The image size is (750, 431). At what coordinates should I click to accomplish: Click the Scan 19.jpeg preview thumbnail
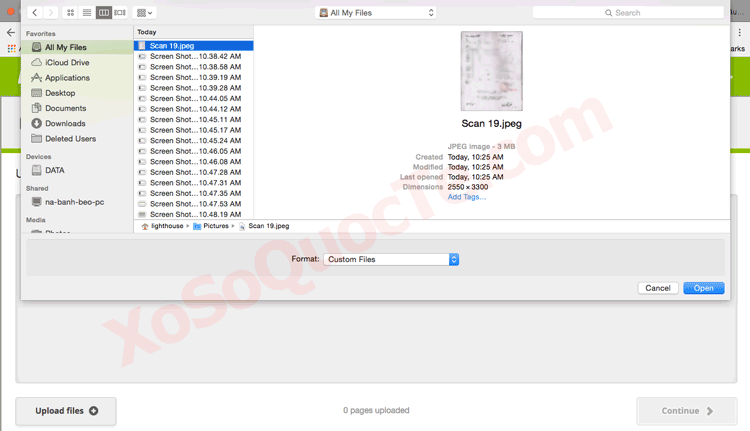tap(491, 71)
